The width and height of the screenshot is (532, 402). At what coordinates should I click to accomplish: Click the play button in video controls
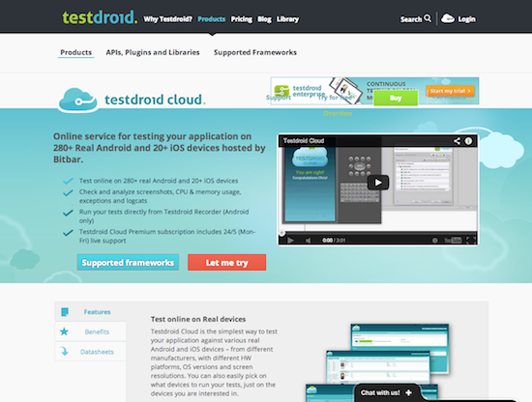(x=291, y=241)
